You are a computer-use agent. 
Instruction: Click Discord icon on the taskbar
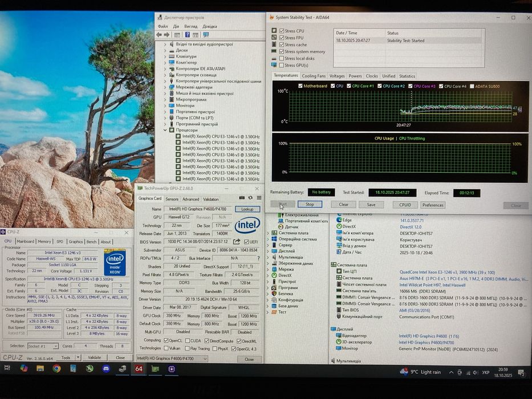(106, 368)
